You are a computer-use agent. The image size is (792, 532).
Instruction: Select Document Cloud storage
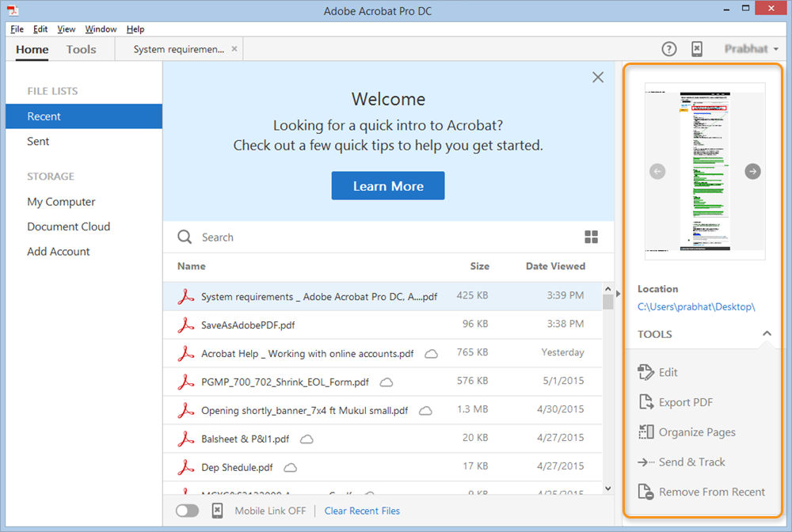[69, 226]
